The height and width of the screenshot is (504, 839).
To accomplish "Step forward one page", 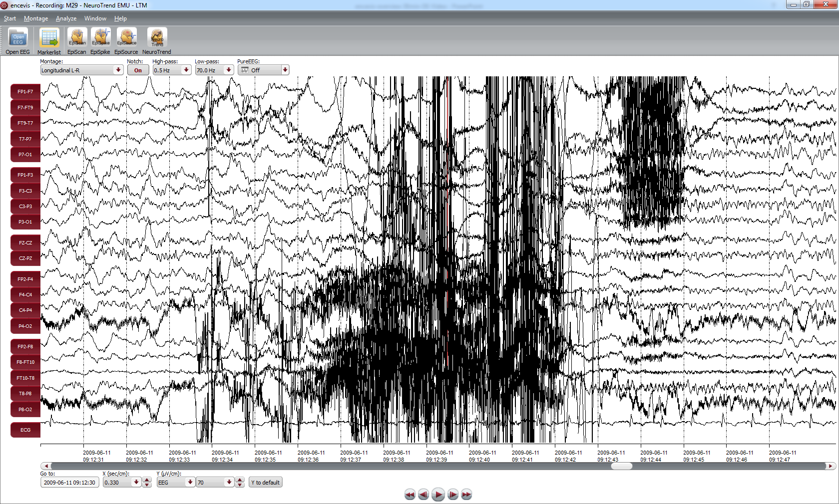I will click(453, 495).
